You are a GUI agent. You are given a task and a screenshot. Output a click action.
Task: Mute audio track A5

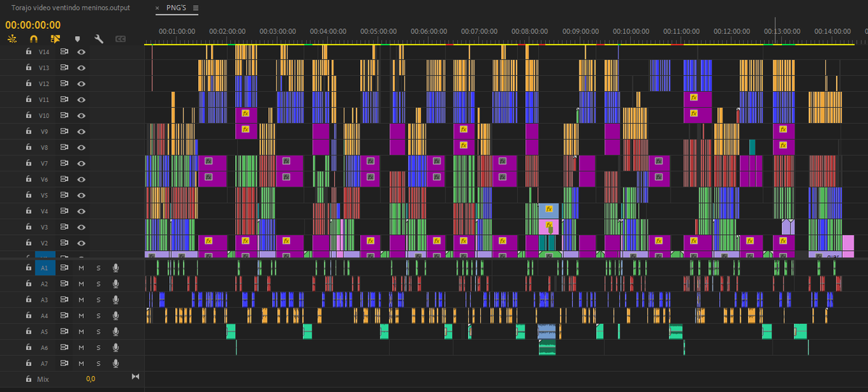[x=82, y=331]
